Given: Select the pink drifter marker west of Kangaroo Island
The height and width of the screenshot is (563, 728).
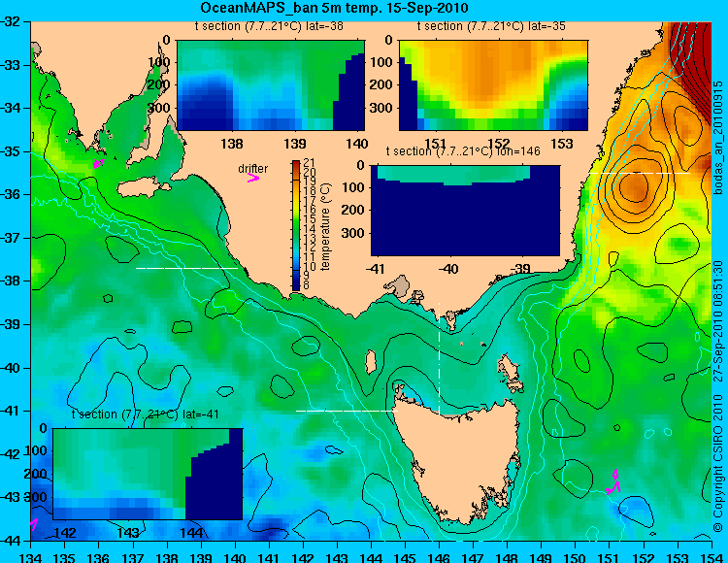Looking at the screenshot, I should click(98, 162).
